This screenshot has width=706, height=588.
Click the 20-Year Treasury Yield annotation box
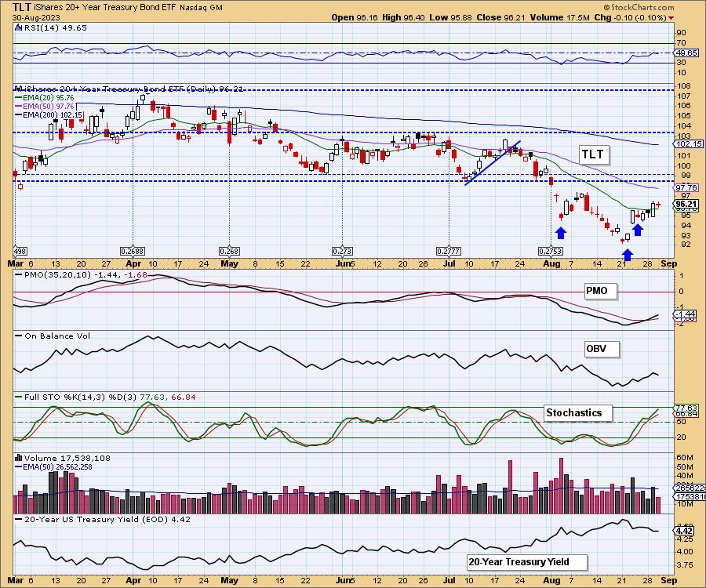526,562
